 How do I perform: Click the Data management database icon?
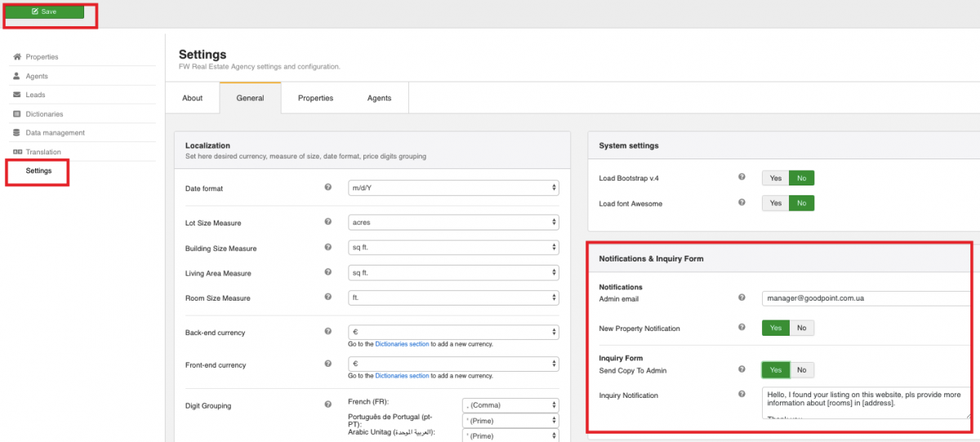[x=17, y=133]
